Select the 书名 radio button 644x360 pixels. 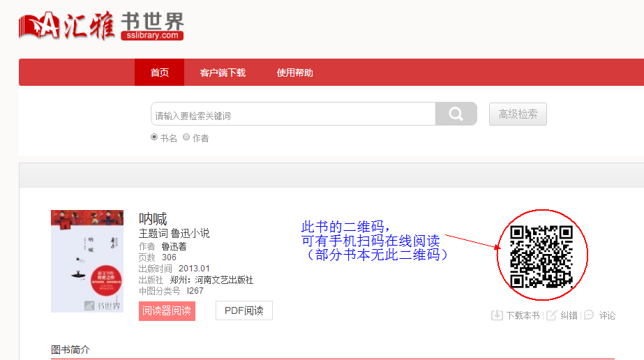pyautogui.click(x=154, y=137)
